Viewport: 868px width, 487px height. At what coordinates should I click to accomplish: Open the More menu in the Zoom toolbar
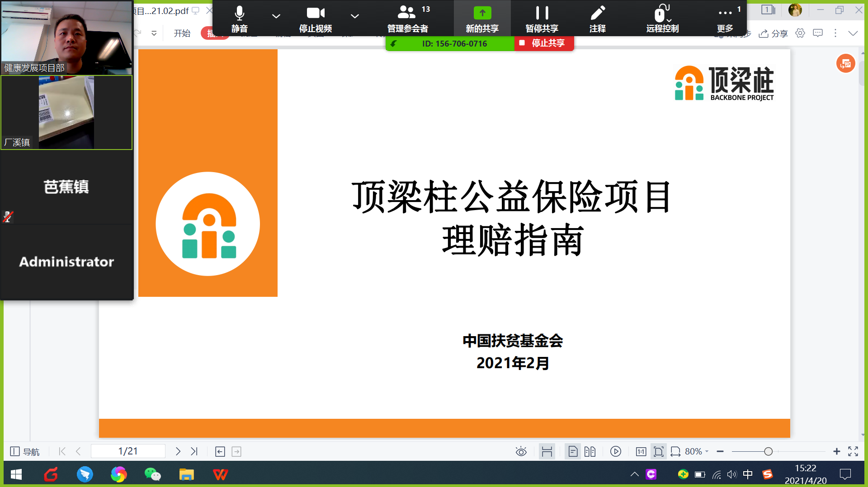point(725,19)
